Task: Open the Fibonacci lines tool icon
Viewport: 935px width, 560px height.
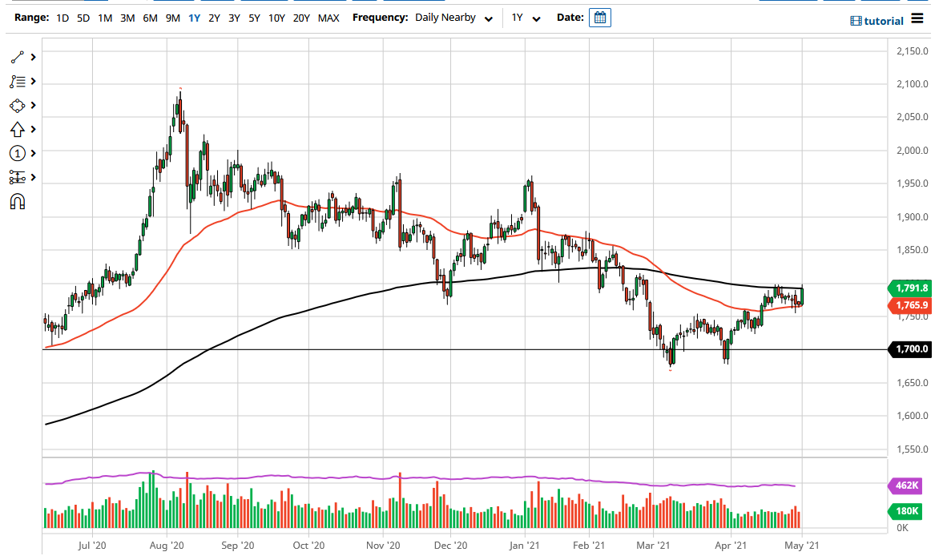Action: click(18, 82)
